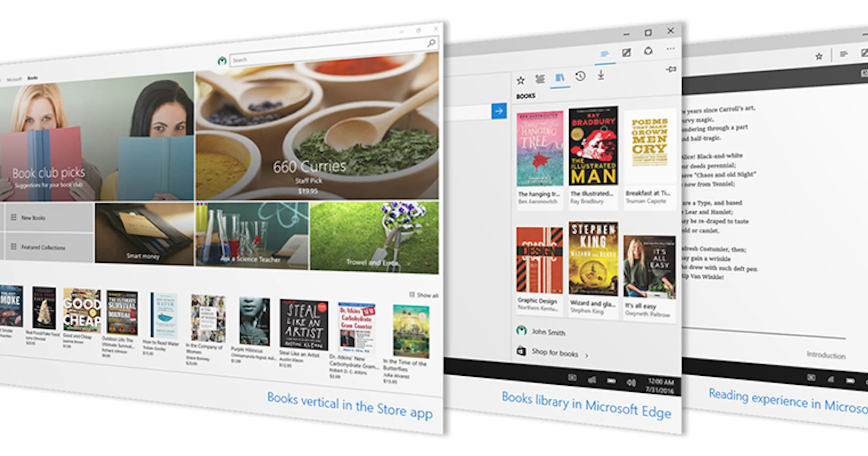The height and width of the screenshot is (456, 868).
Task: Click Shop for books link
Action: [x=553, y=352]
